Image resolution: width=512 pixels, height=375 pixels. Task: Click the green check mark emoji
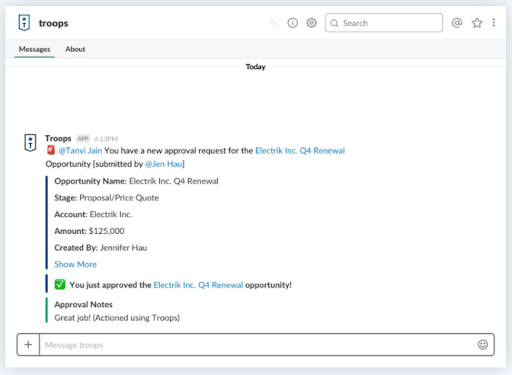[x=60, y=285]
